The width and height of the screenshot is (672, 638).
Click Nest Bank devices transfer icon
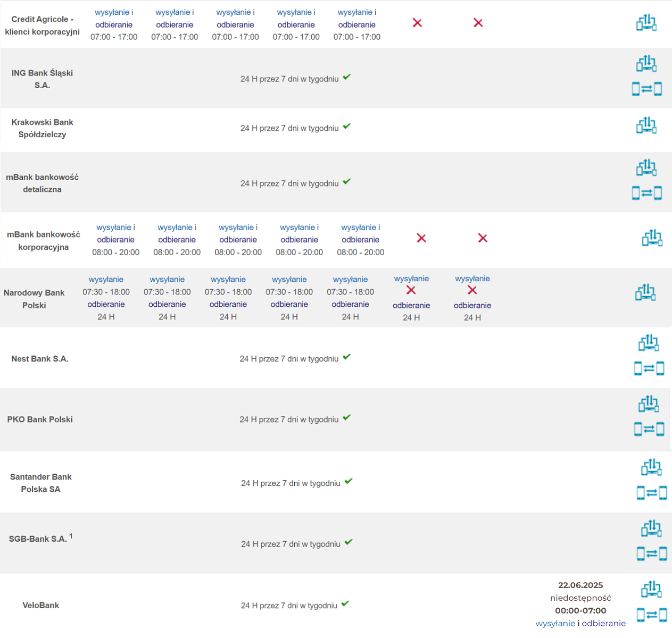click(649, 343)
